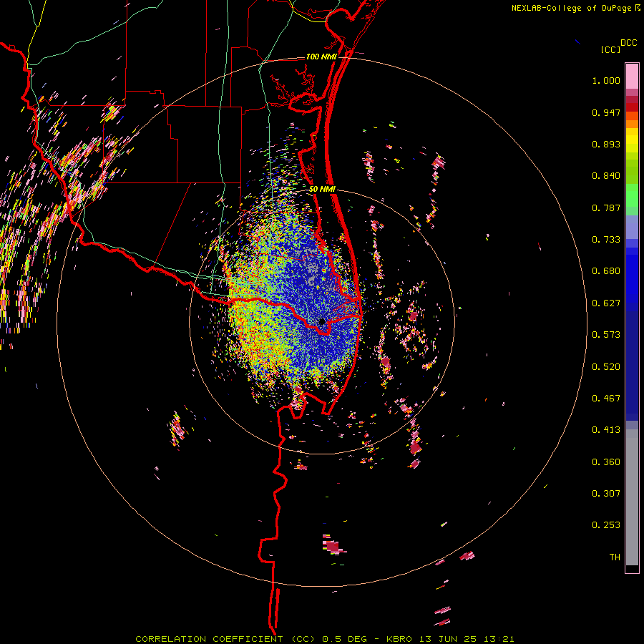644x644 pixels.
Task: Click the Correlation Coefficient KBRO caption text
Action: click(x=325, y=639)
